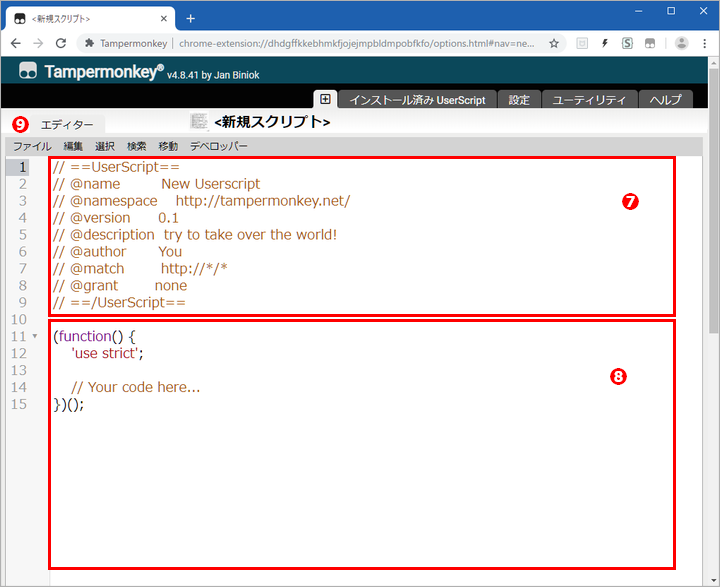Click the grey square extension icon beside the star
720x587 pixels.
pyautogui.click(x=582, y=43)
